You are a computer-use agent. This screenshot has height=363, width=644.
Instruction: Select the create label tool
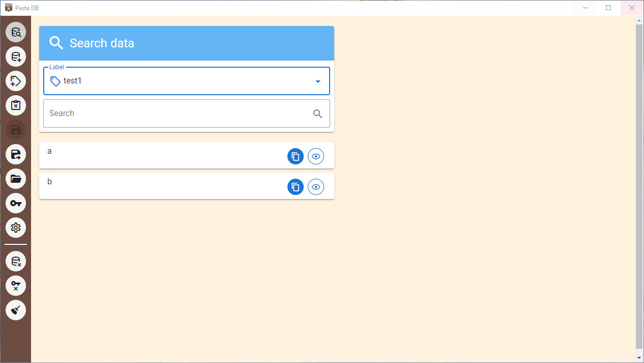16,81
